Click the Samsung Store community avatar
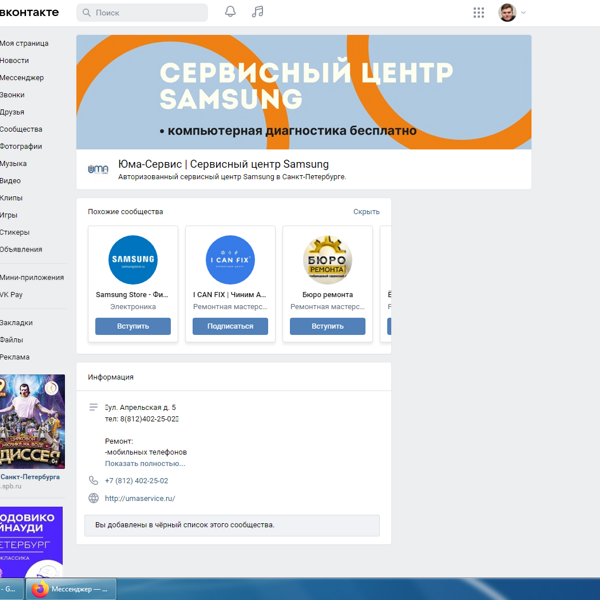 pos(133,260)
